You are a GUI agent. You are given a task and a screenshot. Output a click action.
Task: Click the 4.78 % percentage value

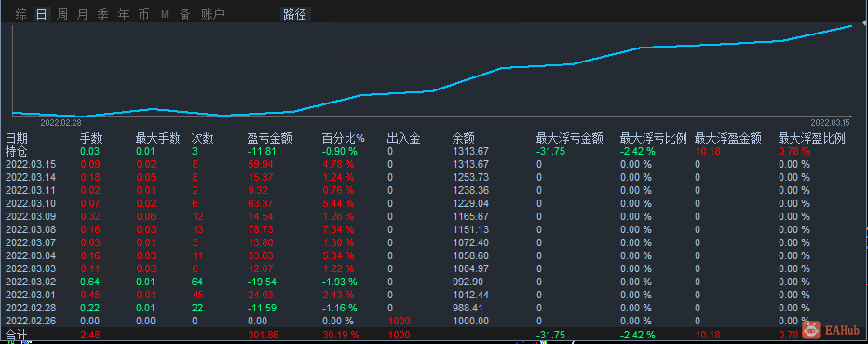tap(338, 164)
